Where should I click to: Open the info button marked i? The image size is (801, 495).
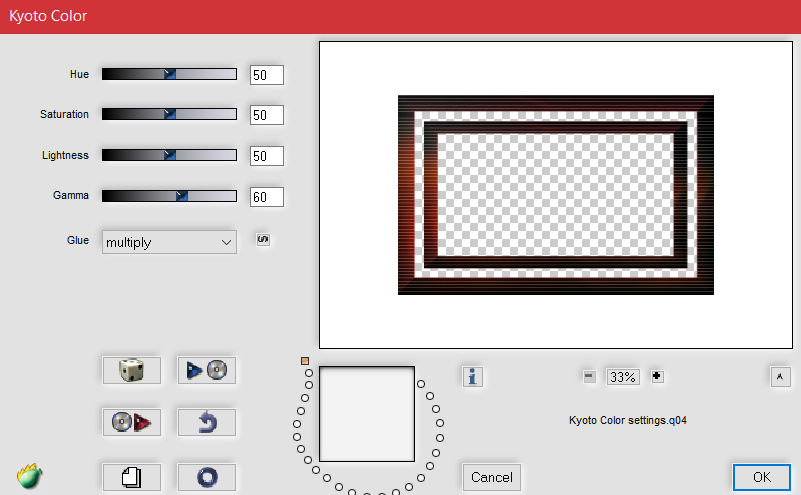point(473,377)
